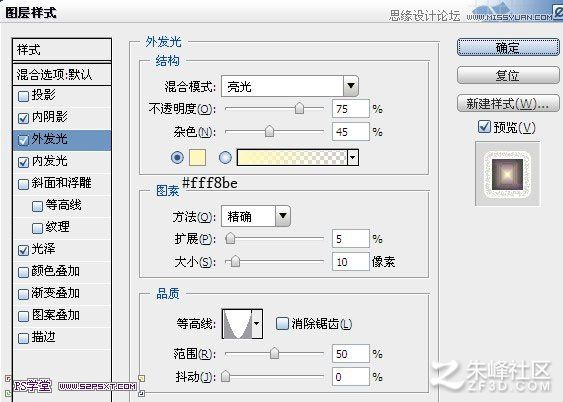The width and height of the screenshot is (563, 402).
Task: Open the glow gradient swatch editor
Action: [292, 158]
